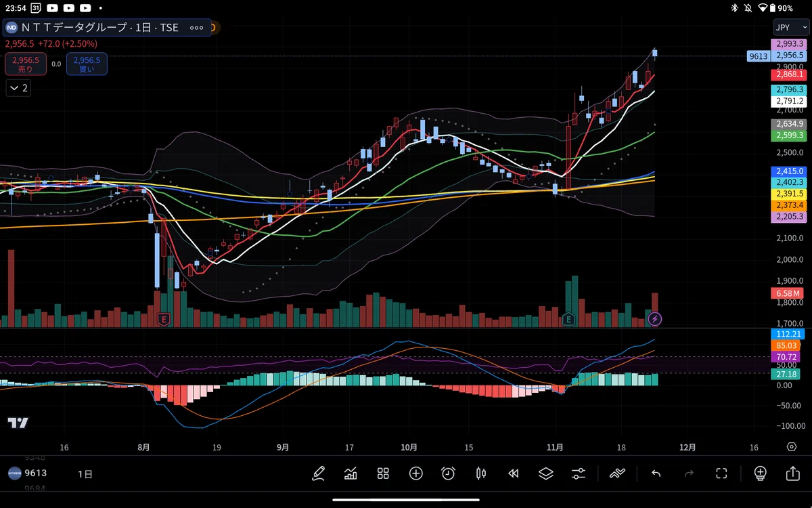Tap the yellow 2,391.5 price scale label
This screenshot has width=812, height=508.
point(789,194)
